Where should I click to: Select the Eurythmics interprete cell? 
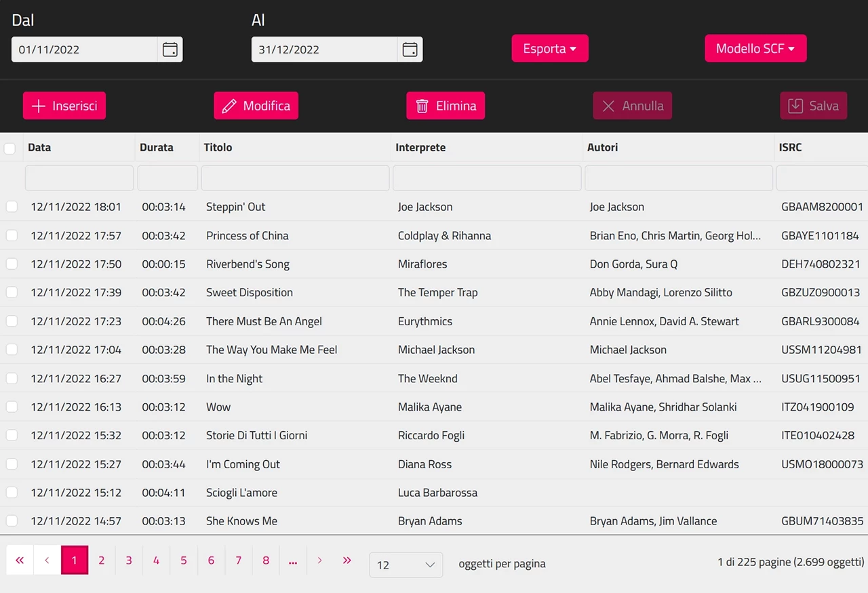coord(425,321)
